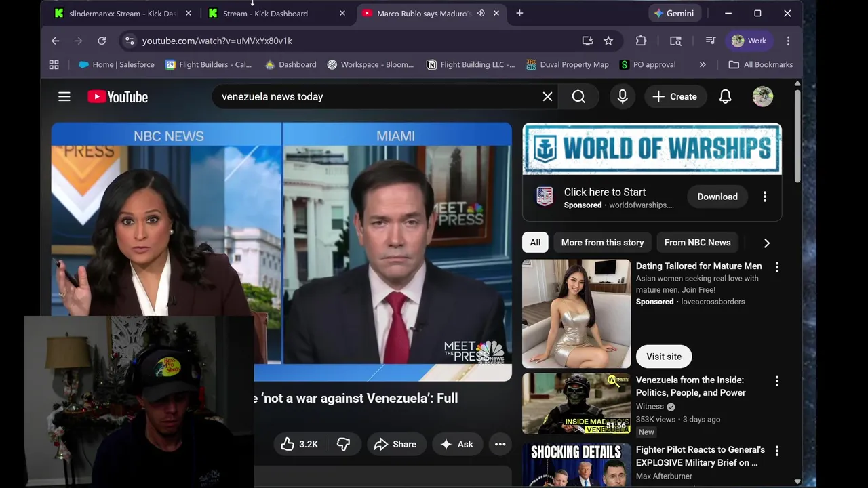Viewport: 868px width, 488px height.
Task: Click the Chrome address bar URL
Action: tap(217, 41)
